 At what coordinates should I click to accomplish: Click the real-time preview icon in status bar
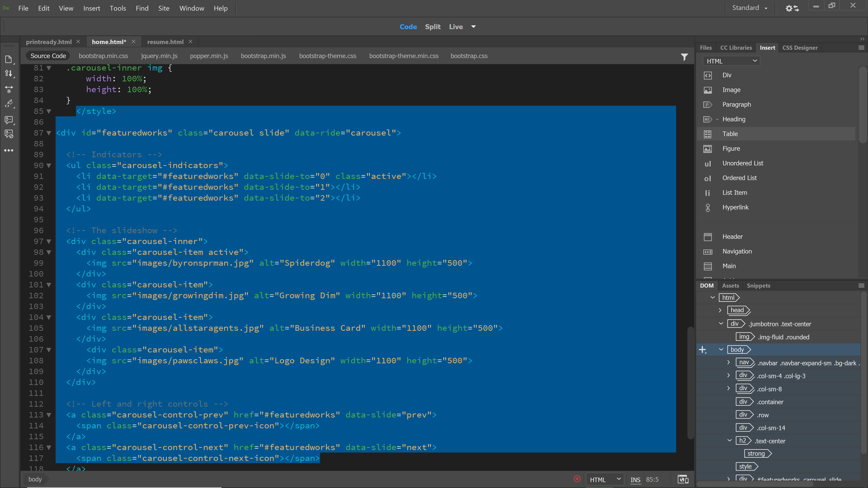(x=683, y=479)
